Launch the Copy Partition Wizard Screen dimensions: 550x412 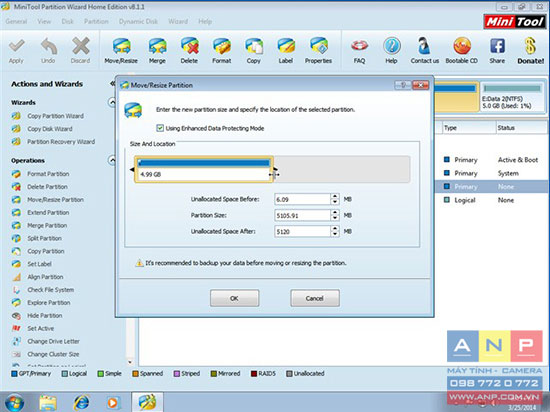pos(55,116)
